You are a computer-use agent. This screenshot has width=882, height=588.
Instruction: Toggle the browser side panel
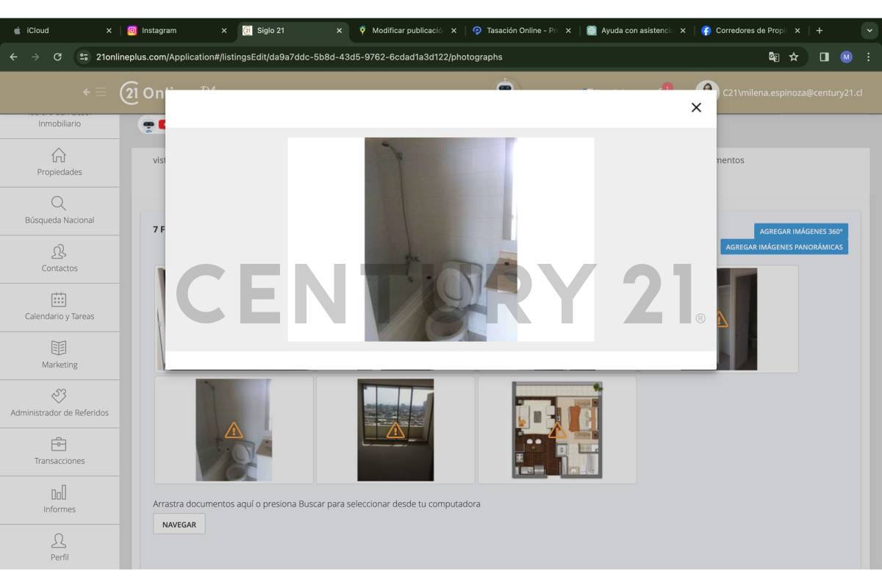point(825,57)
